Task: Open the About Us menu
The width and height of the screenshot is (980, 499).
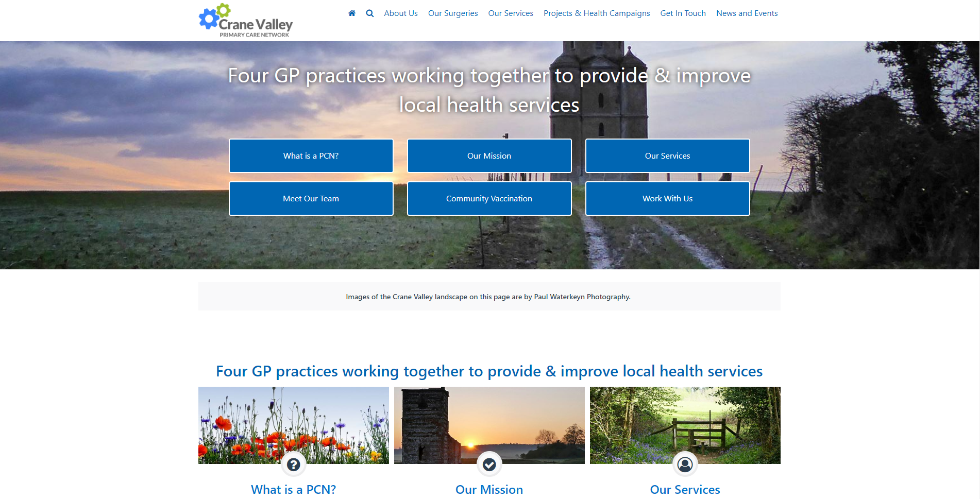Action: pyautogui.click(x=400, y=13)
